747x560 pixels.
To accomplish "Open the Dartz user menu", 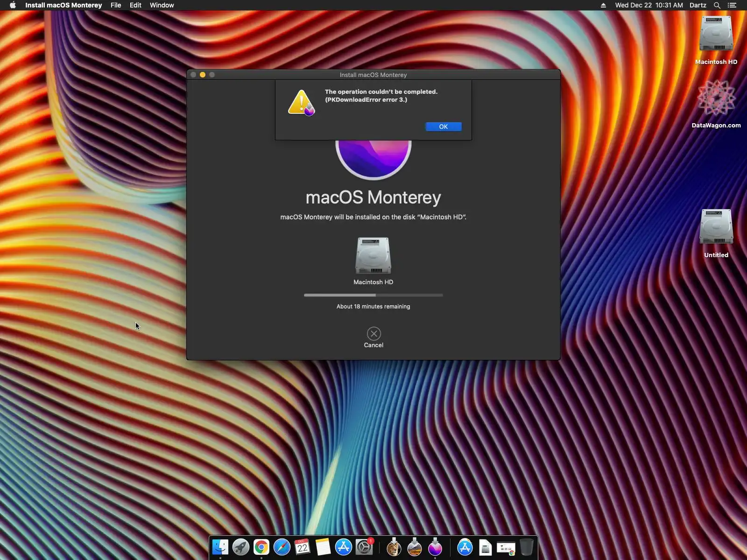I will (698, 5).
